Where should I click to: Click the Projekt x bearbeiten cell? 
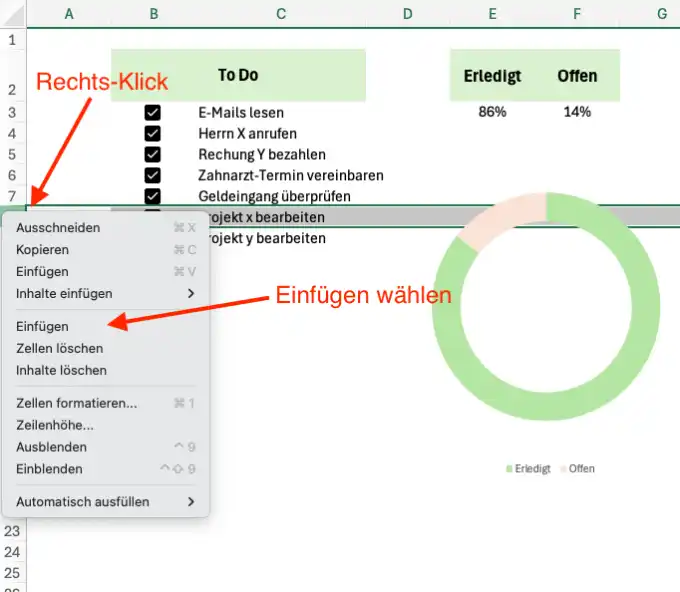tap(287, 217)
